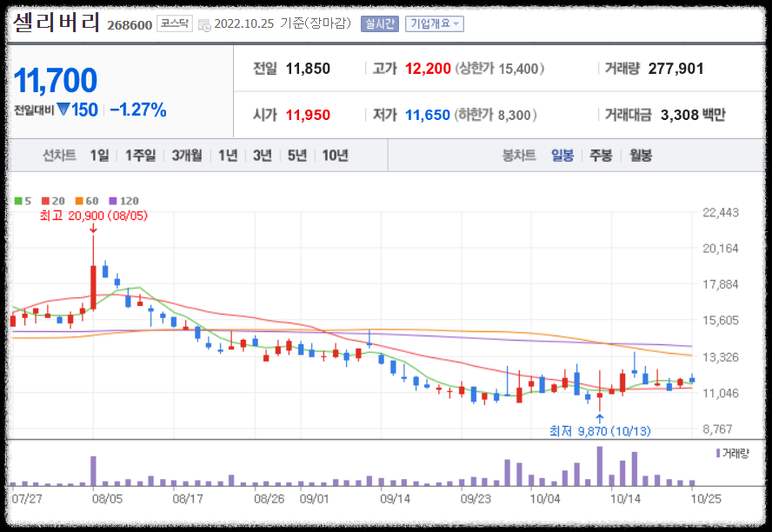
Task: Click the 09/14 date axis label
Action: pos(395,499)
